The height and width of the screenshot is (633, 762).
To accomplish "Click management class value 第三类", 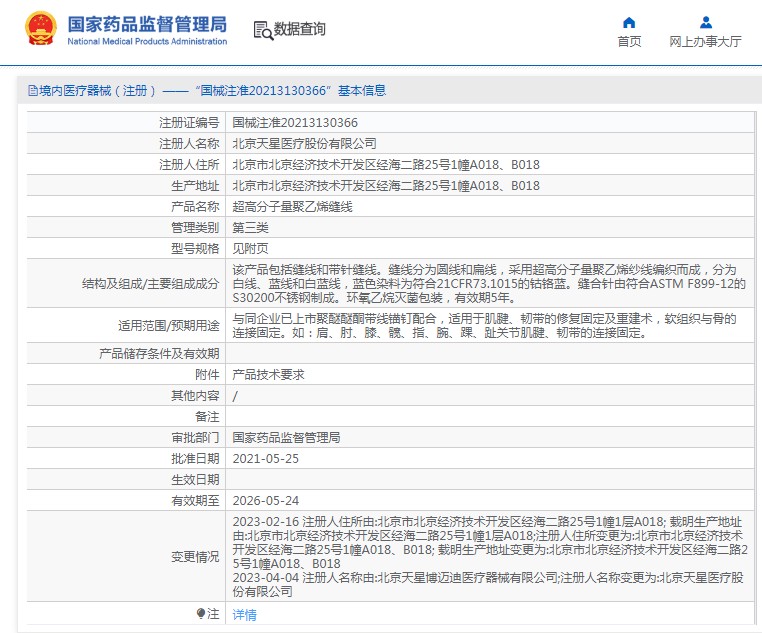I will tap(250, 227).
